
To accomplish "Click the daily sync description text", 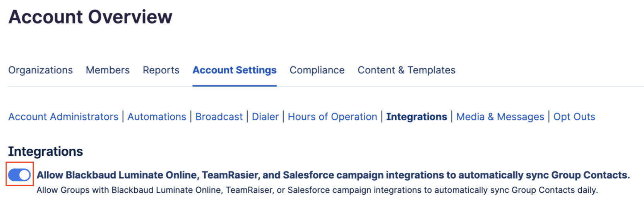I will (x=317, y=190).
